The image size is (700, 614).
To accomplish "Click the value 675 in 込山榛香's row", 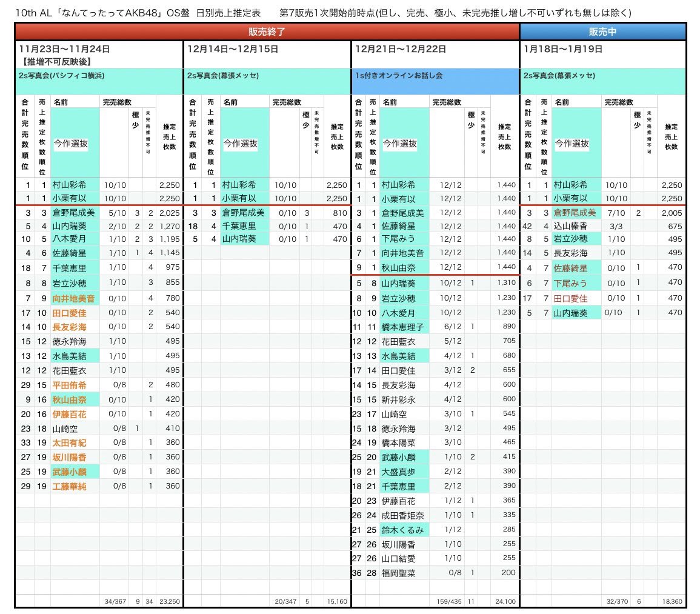I will 675,227.
